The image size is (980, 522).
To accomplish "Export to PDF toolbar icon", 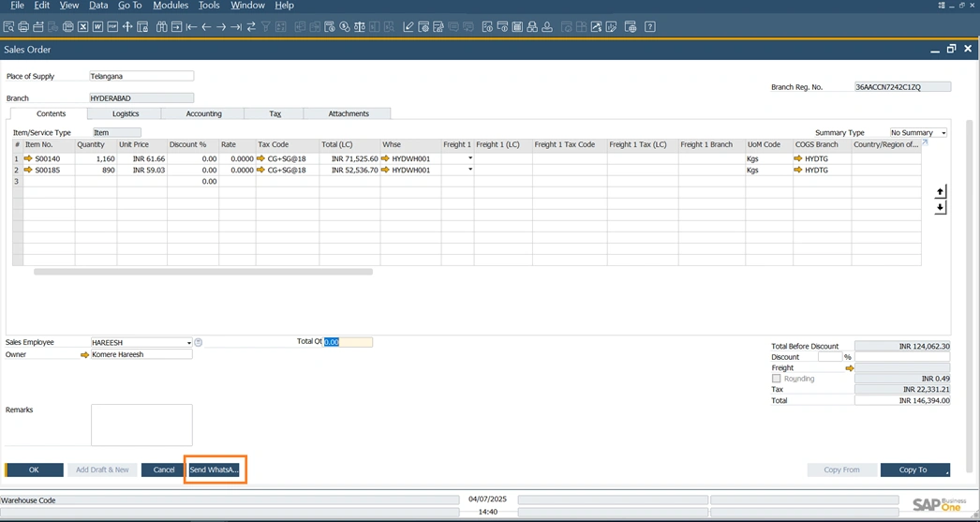I will click(x=112, y=27).
